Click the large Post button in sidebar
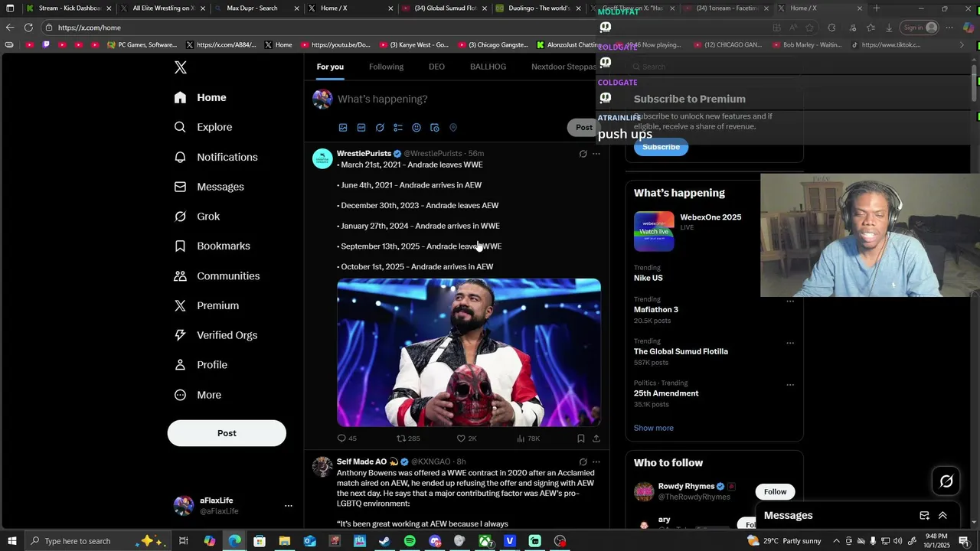Image resolution: width=980 pixels, height=551 pixels. pos(227,433)
